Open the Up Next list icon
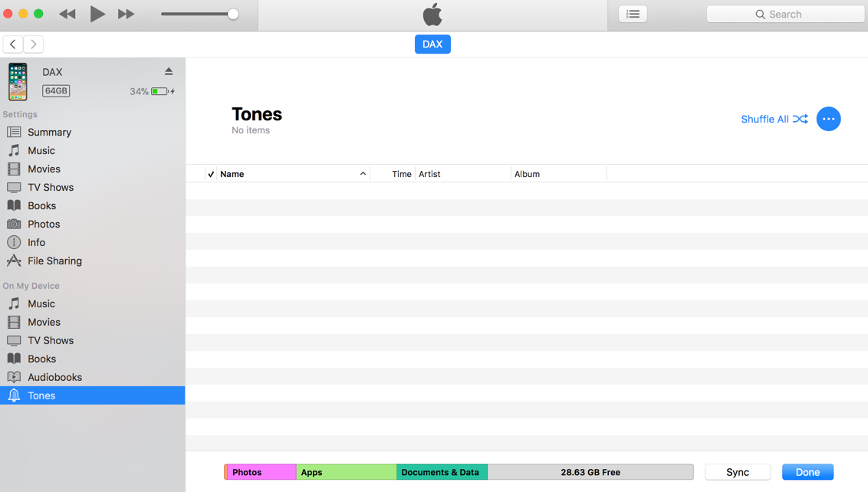 [633, 14]
